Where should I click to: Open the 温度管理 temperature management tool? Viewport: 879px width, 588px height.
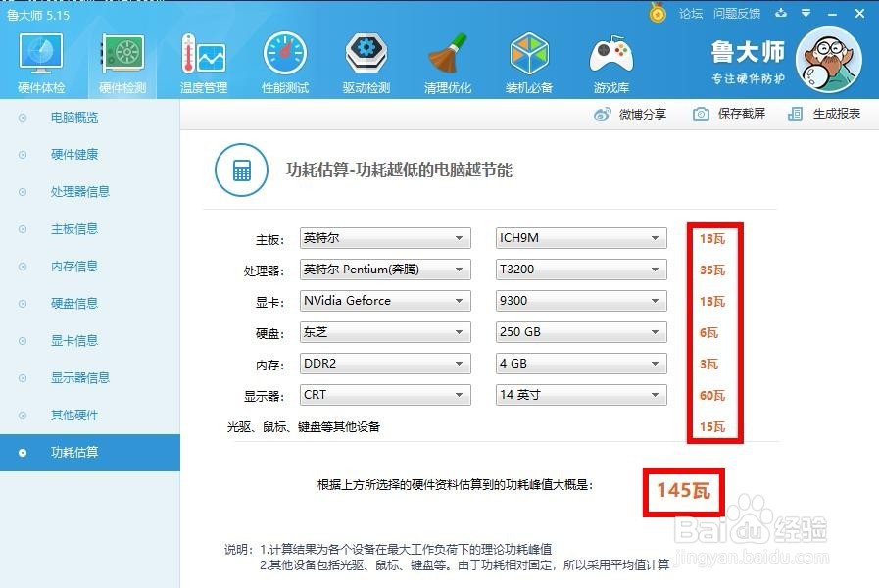coord(202,59)
